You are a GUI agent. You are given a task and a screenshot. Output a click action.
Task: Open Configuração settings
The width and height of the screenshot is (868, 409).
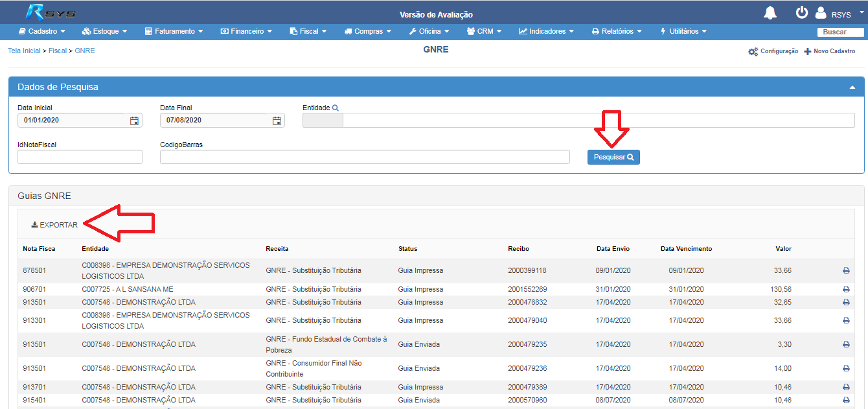[x=773, y=51]
